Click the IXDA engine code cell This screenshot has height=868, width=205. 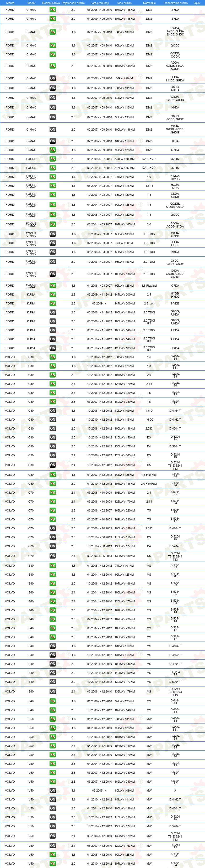(175, 141)
